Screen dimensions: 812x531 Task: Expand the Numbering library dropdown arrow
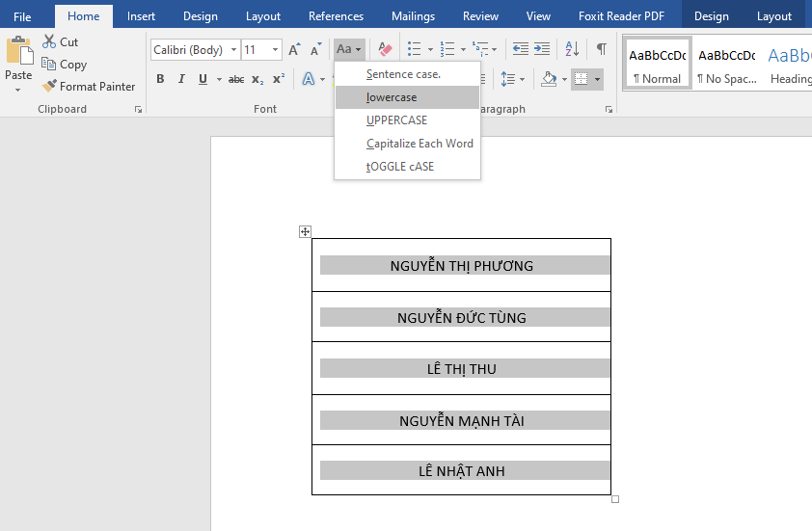463,50
